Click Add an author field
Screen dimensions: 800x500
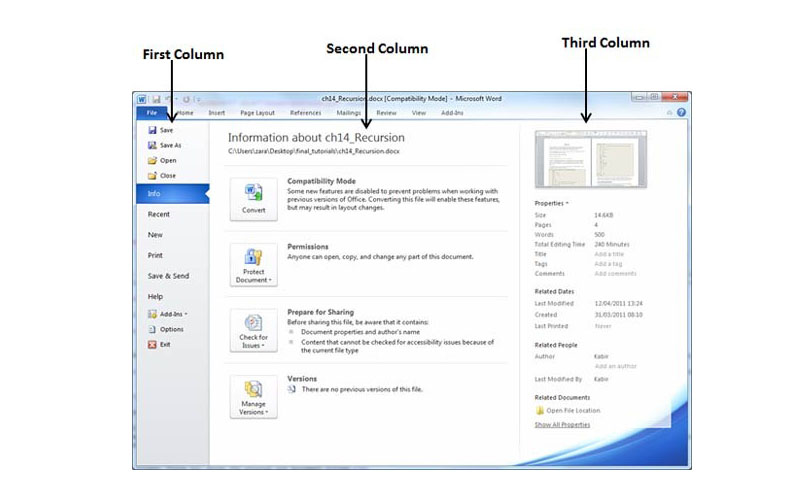point(615,366)
